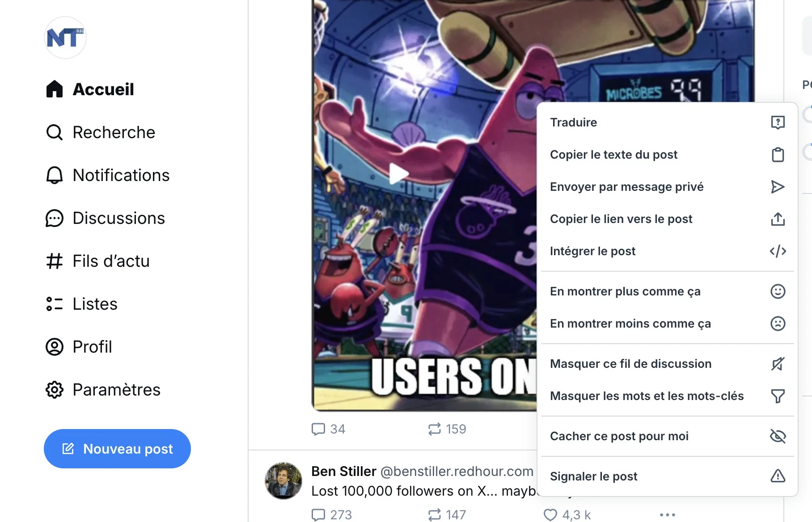Open the Listes icon
Image resolution: width=812 pixels, height=522 pixels.
point(55,304)
